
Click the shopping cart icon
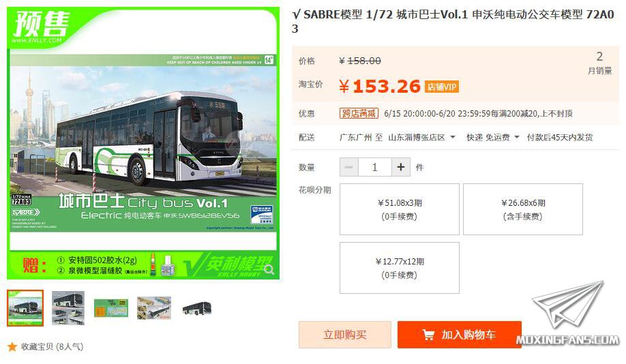(x=428, y=335)
